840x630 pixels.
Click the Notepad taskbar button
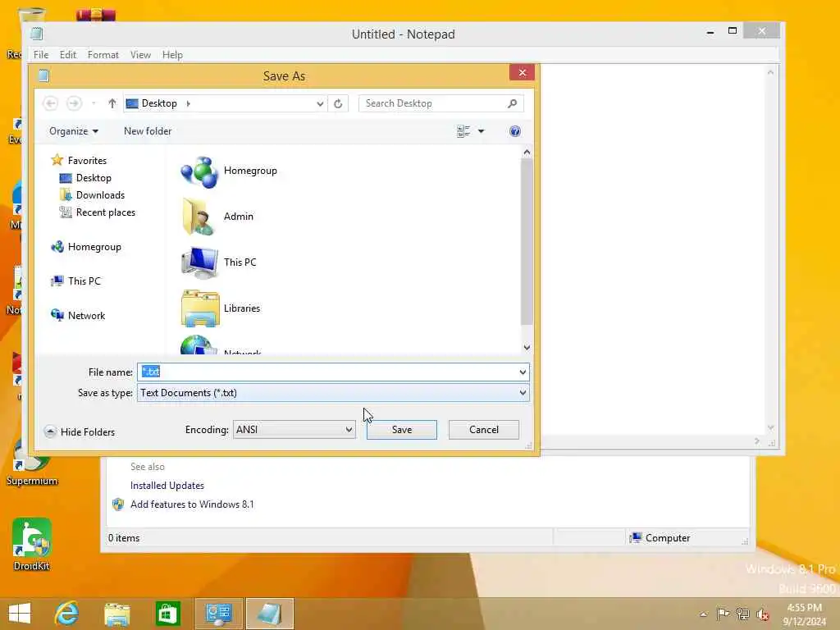[x=269, y=614]
